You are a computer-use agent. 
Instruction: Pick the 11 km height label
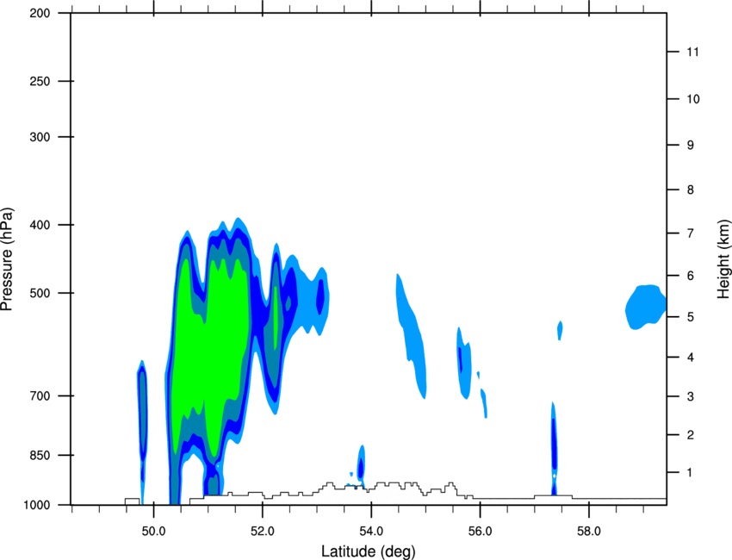coord(692,52)
